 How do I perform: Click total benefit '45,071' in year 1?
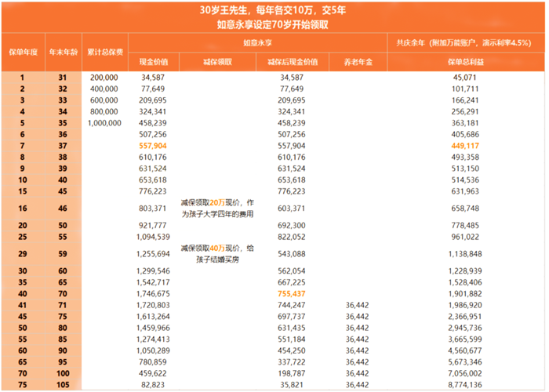[464, 78]
